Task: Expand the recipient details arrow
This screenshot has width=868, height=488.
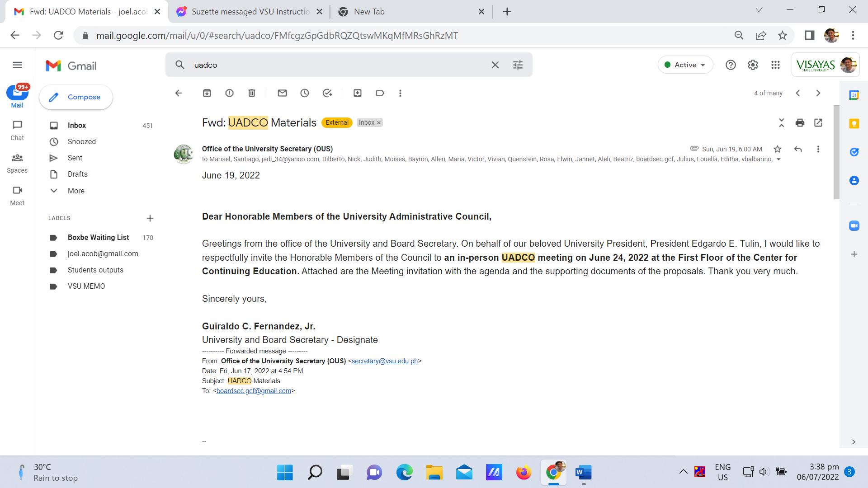Action: (x=778, y=160)
